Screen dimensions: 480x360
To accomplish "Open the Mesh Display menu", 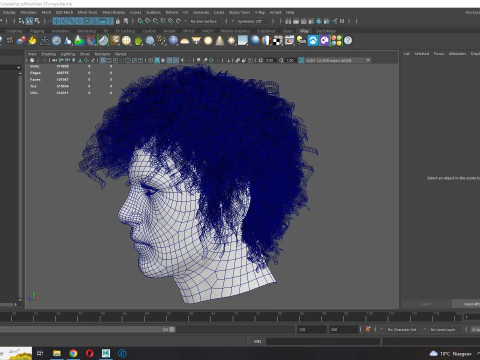I will point(113,12).
